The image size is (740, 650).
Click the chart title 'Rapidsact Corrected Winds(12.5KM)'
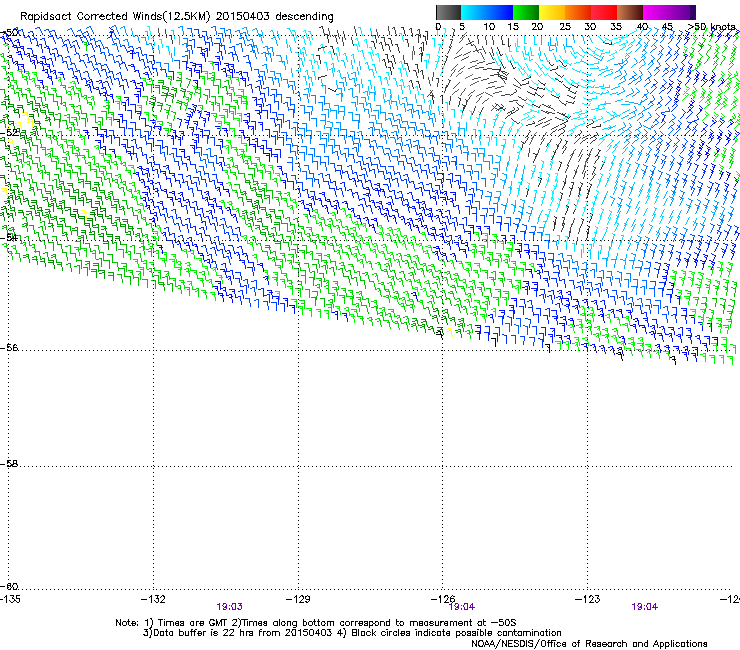click(x=115, y=17)
